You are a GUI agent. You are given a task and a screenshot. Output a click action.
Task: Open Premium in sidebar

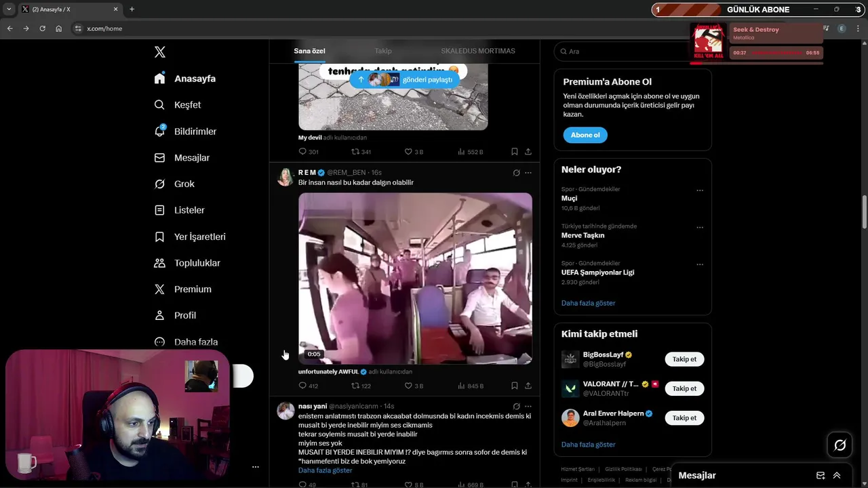[182, 289]
